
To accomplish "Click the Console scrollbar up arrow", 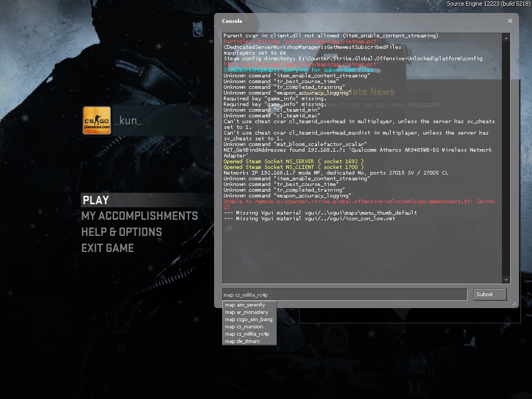I will 506,38.
